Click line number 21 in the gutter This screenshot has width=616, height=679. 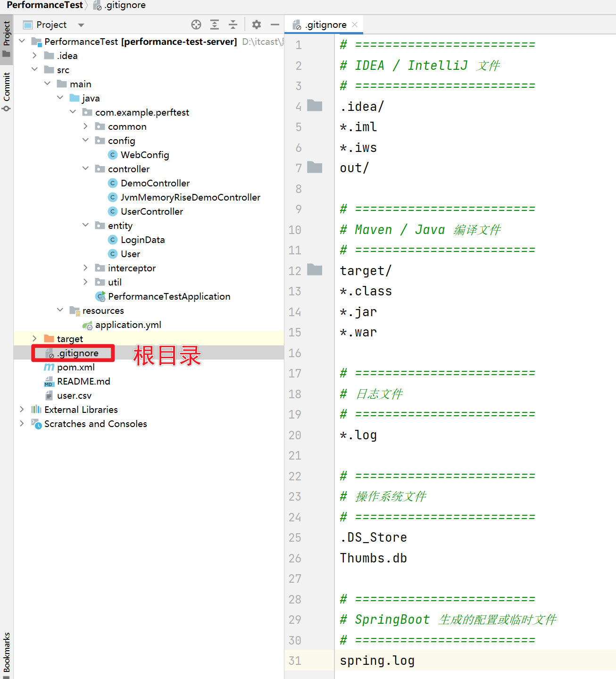(x=295, y=455)
